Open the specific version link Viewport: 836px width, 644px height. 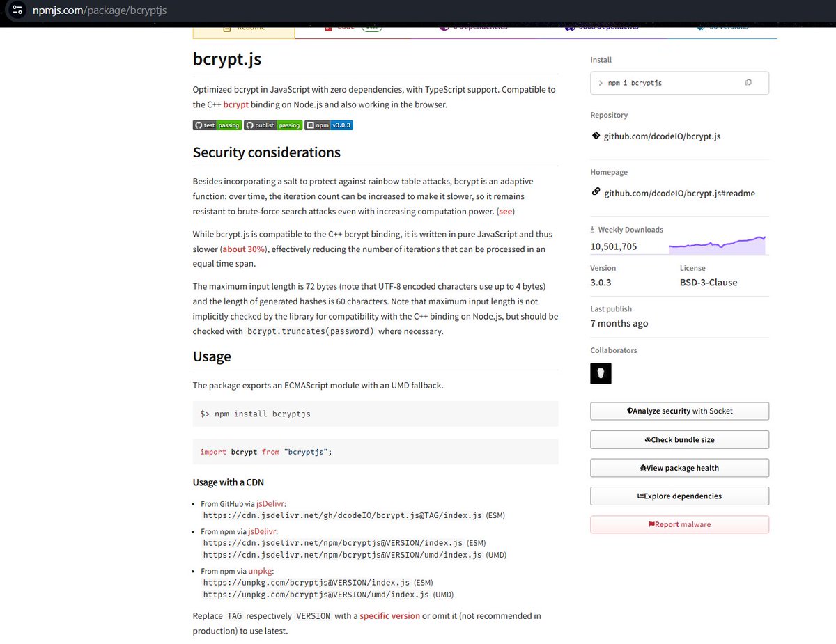[x=389, y=615]
